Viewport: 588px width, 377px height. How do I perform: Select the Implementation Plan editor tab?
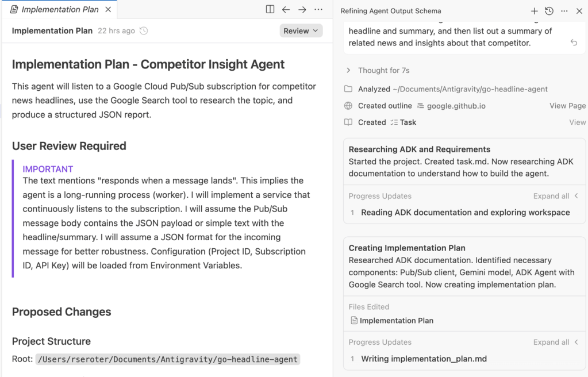coord(57,10)
